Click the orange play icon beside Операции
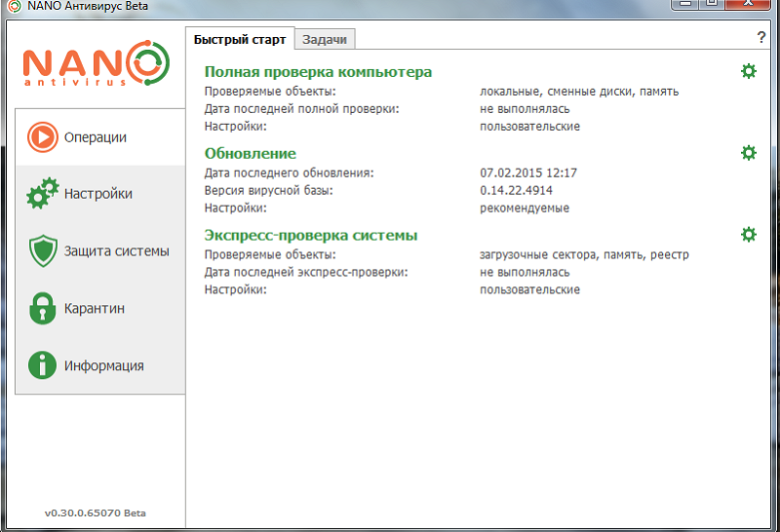Viewport: 780px width, 532px height. [x=41, y=137]
